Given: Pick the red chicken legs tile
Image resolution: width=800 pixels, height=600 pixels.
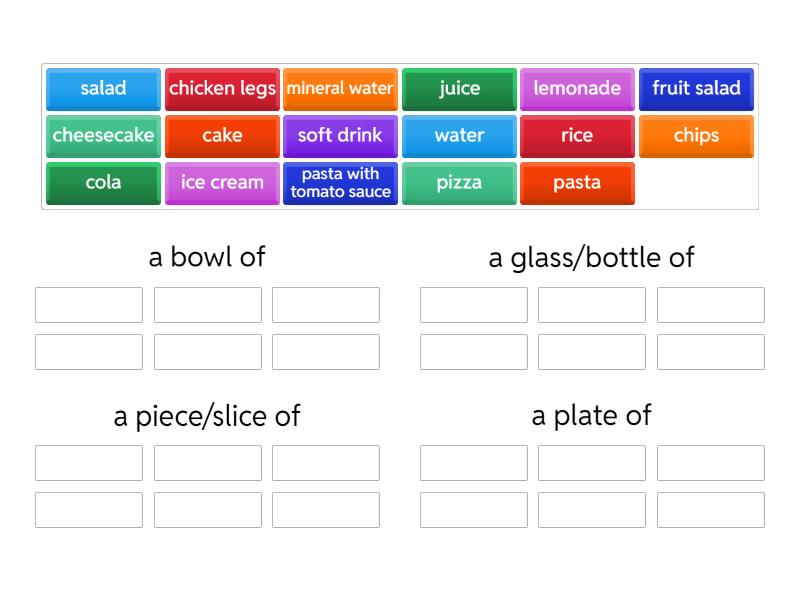Looking at the screenshot, I should pos(222,89).
